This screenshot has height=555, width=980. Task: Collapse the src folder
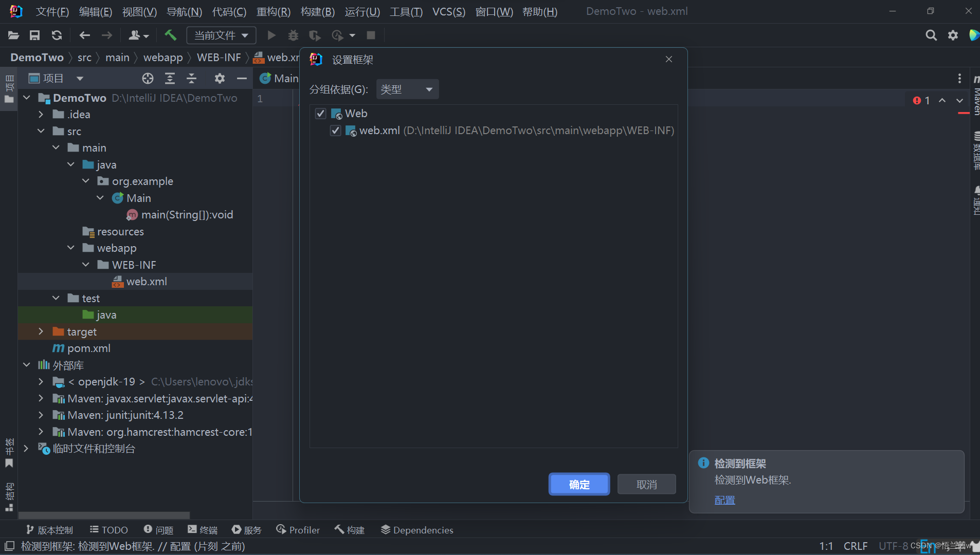pyautogui.click(x=41, y=131)
